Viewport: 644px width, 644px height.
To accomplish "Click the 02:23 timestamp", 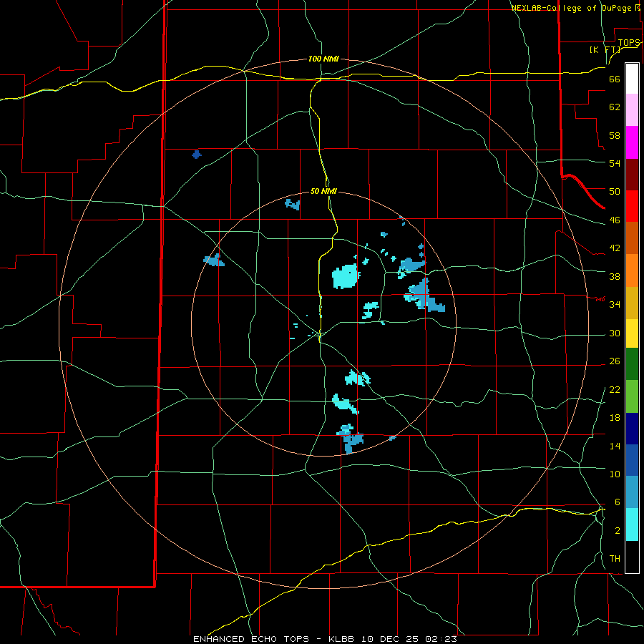I will [441, 639].
